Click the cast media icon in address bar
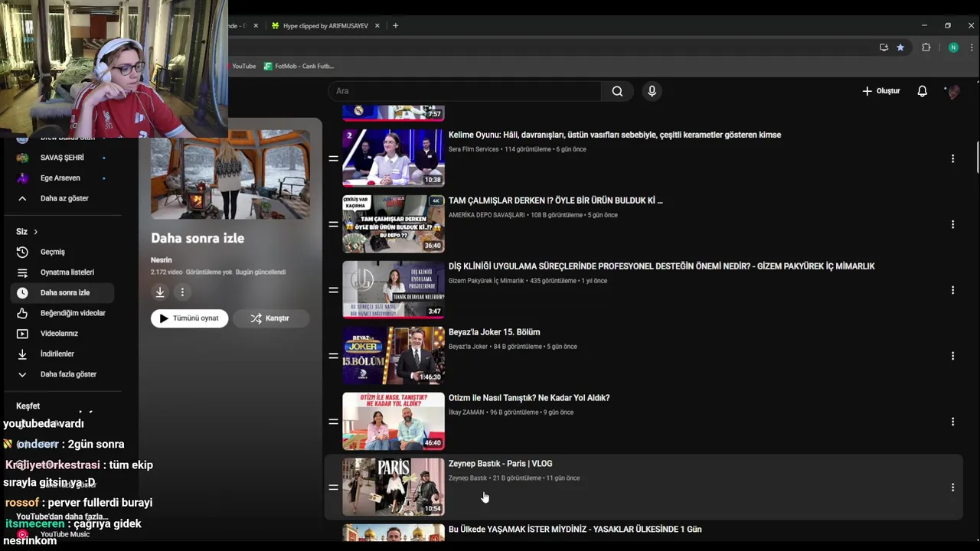Screen dimensions: 980x551 click(884, 47)
